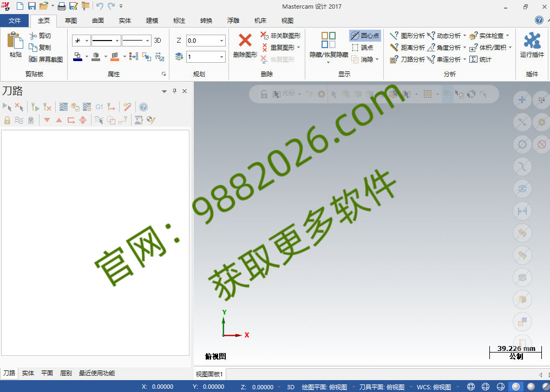The width and height of the screenshot is (550, 392).
Task: Click the New file icon
Action: pyautogui.click(x=20, y=6)
